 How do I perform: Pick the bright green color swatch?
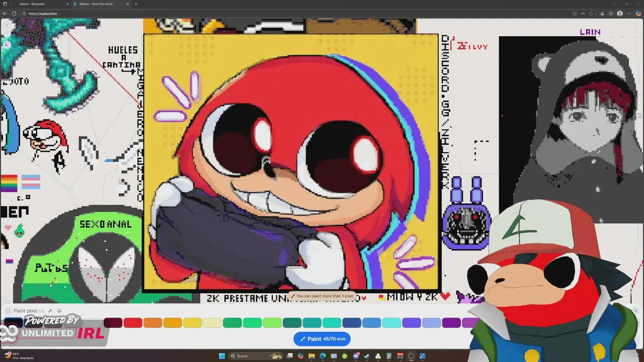click(x=252, y=323)
